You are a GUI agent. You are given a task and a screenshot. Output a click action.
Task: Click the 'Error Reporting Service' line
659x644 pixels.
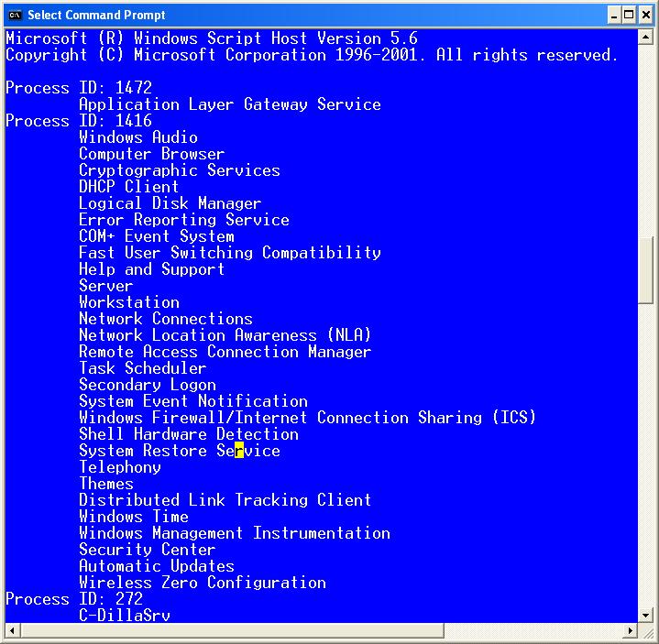184,220
